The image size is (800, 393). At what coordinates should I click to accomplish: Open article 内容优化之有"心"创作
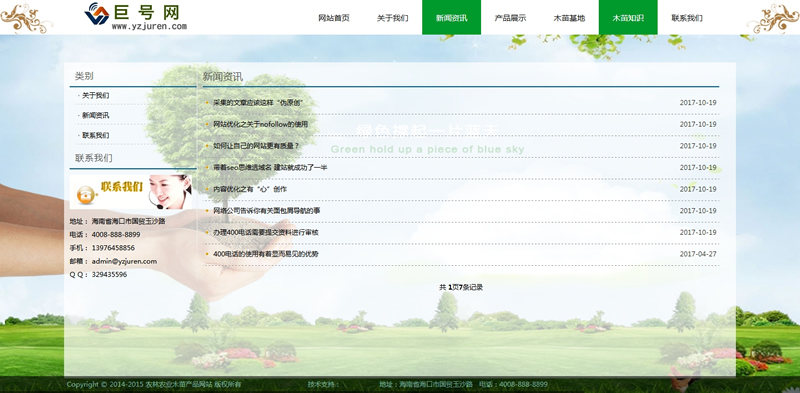(x=250, y=189)
